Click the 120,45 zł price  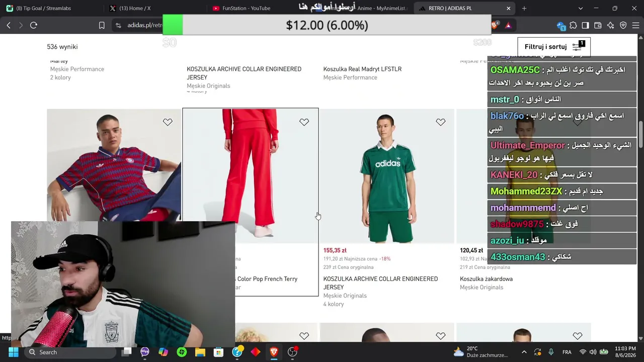(471, 250)
